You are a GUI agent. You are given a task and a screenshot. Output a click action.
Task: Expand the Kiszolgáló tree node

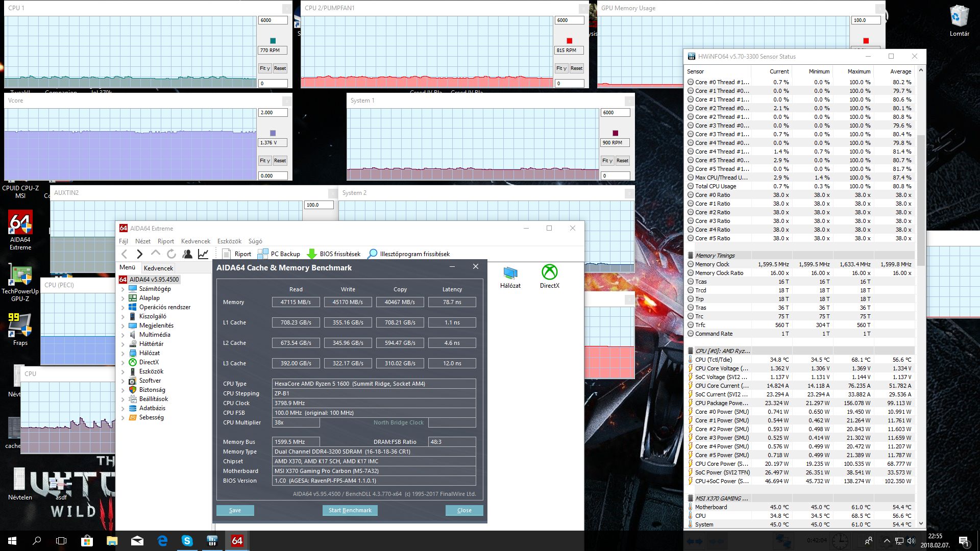coord(122,316)
